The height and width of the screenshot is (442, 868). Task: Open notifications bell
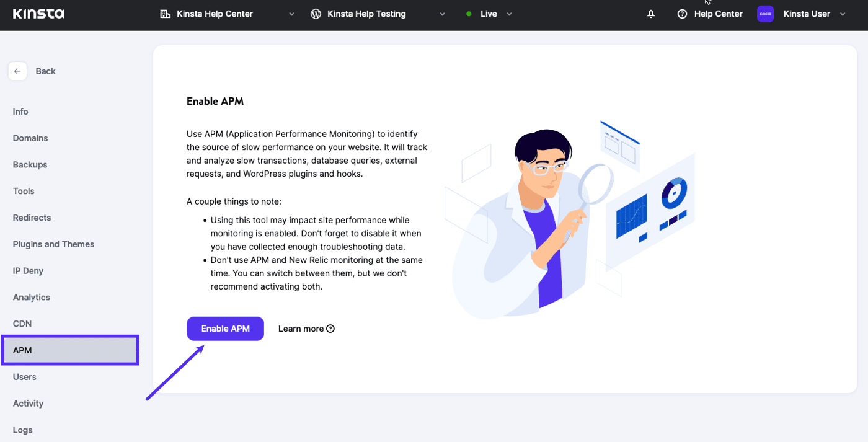tap(651, 14)
